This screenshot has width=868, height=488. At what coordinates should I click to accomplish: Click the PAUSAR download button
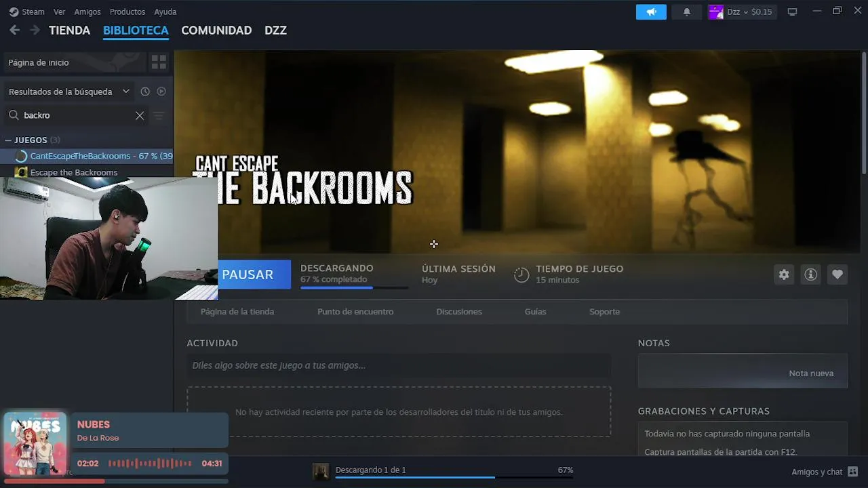pyautogui.click(x=254, y=274)
